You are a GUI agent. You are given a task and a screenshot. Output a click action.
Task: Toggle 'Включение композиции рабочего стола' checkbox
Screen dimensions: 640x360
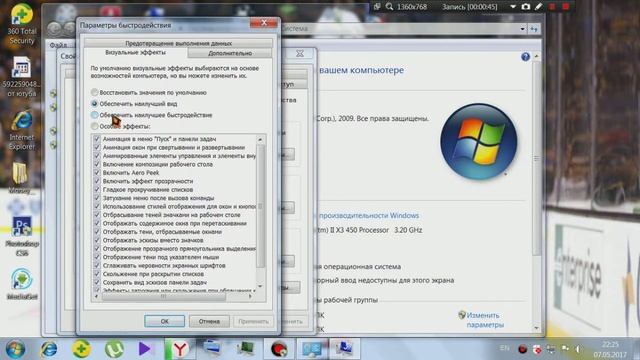click(97, 164)
